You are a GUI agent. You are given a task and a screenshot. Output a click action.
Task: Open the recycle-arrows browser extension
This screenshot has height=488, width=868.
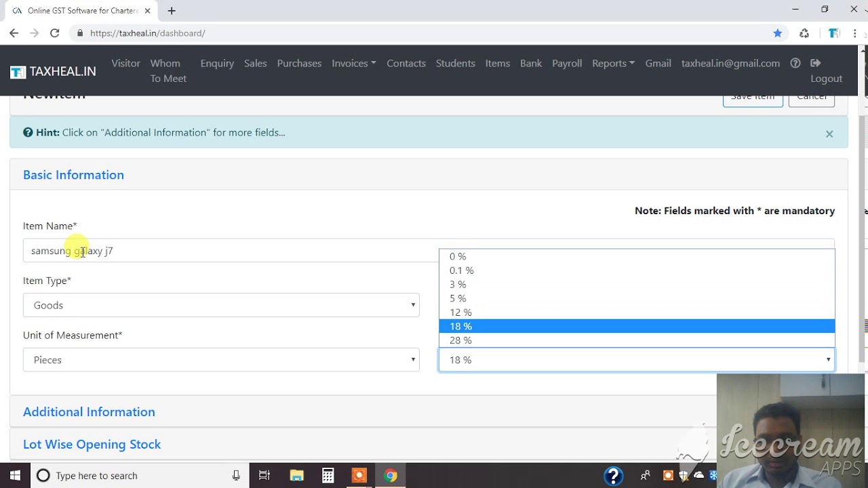click(x=804, y=33)
